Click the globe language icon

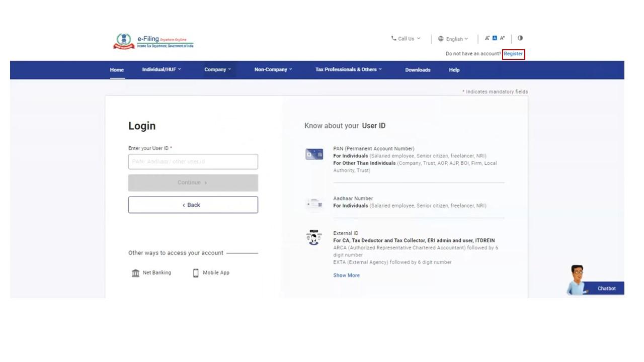(x=441, y=39)
